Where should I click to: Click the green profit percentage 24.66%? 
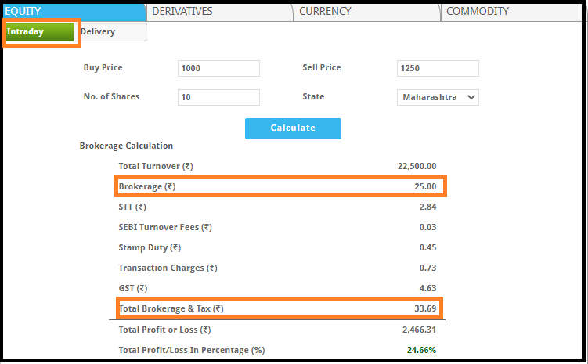tap(421, 350)
